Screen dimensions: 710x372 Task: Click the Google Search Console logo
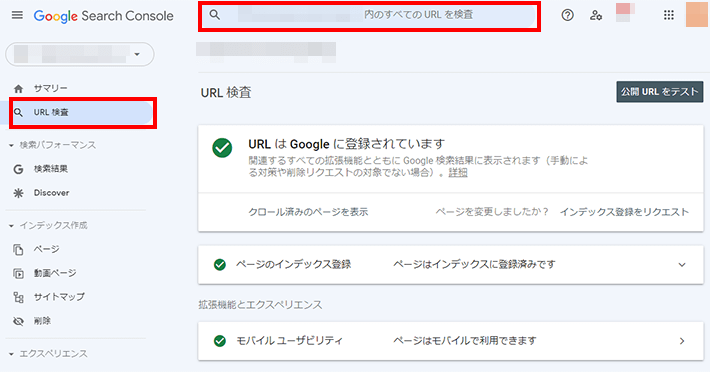pyautogui.click(x=104, y=16)
